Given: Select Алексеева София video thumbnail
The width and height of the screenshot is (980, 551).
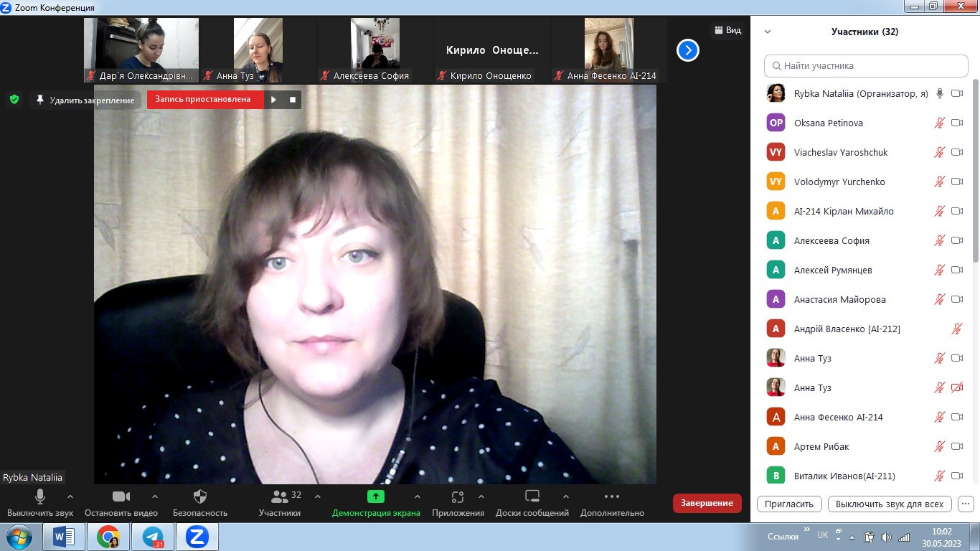Looking at the screenshot, I should click(x=375, y=50).
